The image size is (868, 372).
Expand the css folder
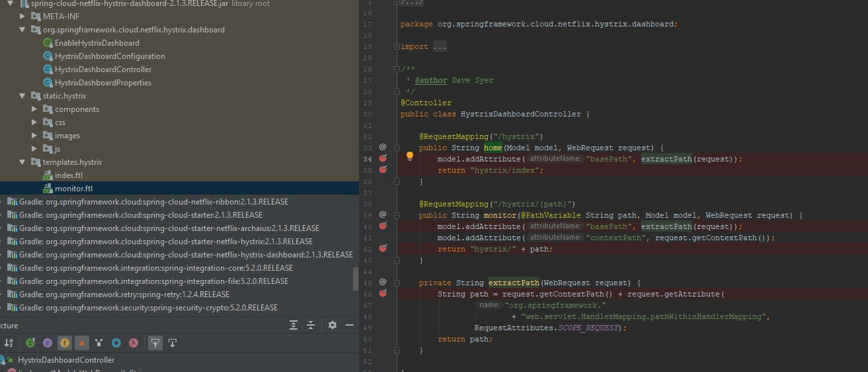35,122
